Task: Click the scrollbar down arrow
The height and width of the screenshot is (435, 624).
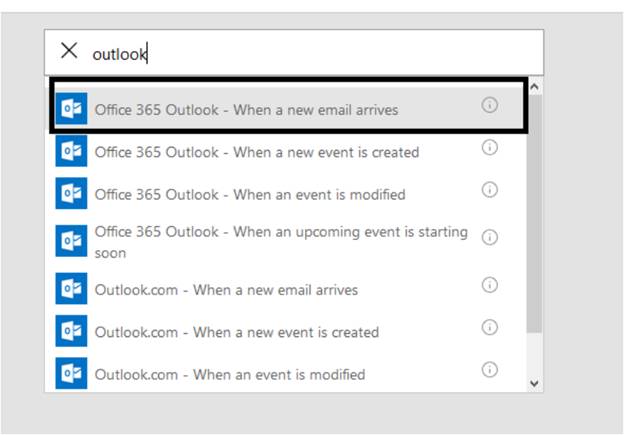Action: click(x=534, y=382)
